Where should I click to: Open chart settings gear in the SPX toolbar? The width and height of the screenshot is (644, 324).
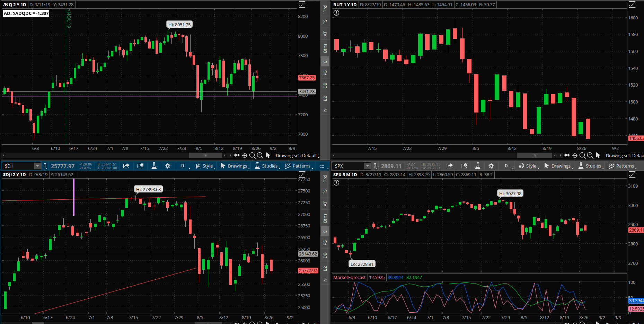pos(491,166)
